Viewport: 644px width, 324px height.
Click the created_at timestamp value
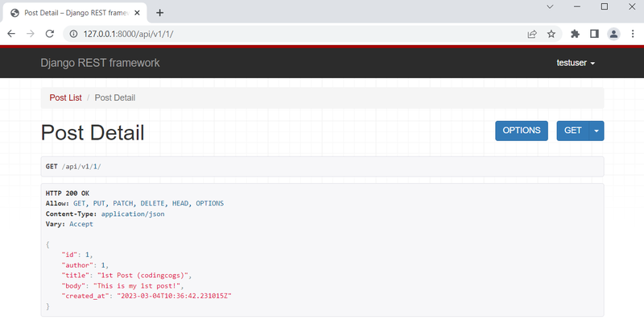click(x=175, y=296)
